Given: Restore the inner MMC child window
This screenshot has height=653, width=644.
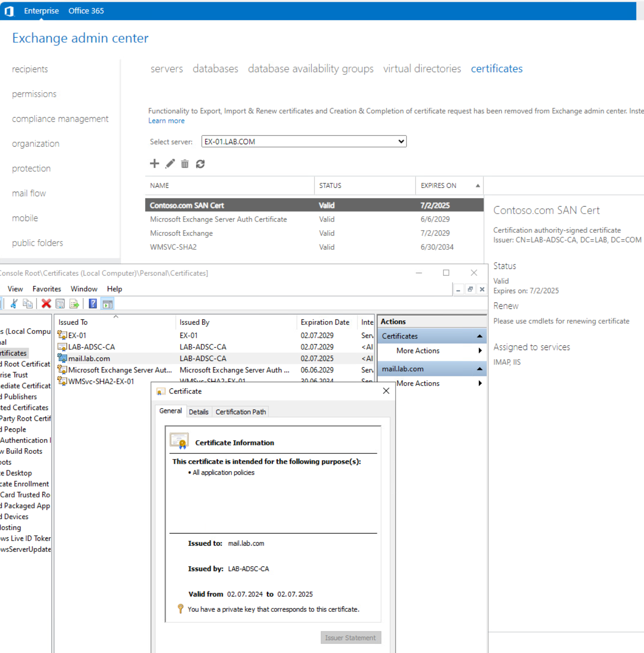Looking at the screenshot, I should click(470, 289).
